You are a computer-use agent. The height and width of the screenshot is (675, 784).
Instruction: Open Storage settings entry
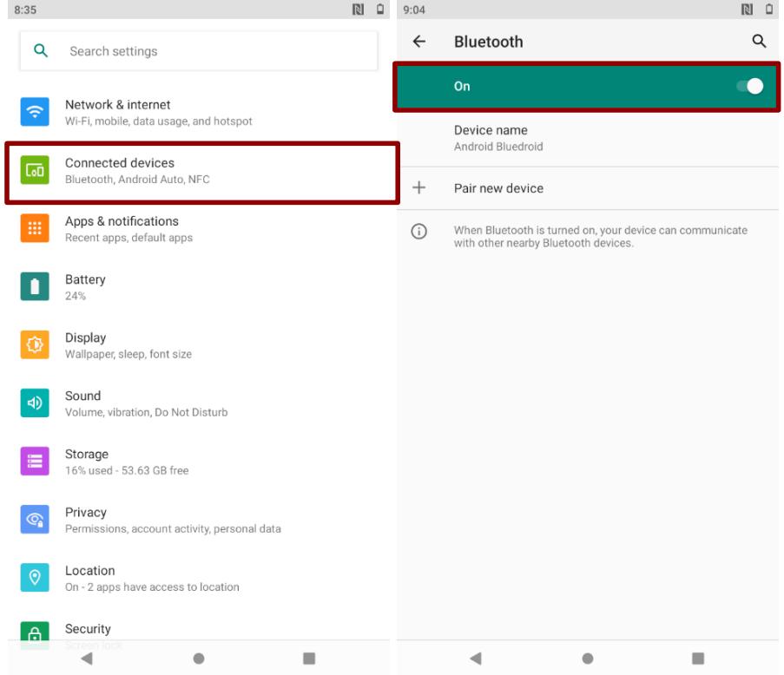(199, 462)
